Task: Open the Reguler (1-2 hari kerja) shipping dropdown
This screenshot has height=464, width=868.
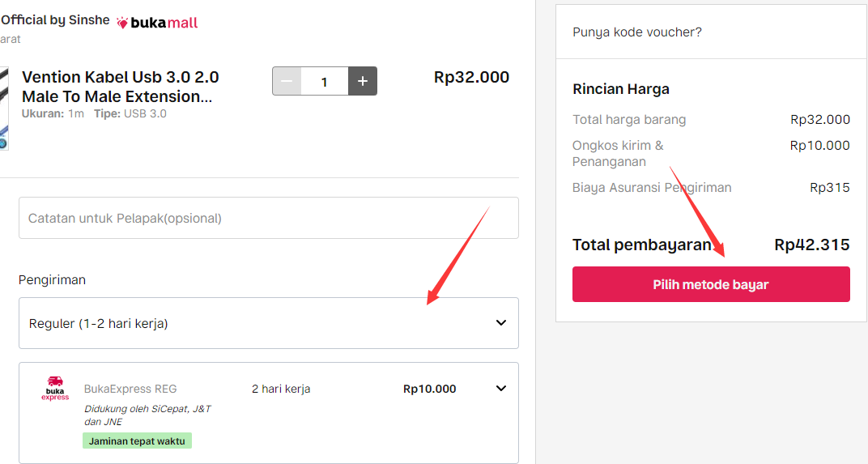Action: 268,323
